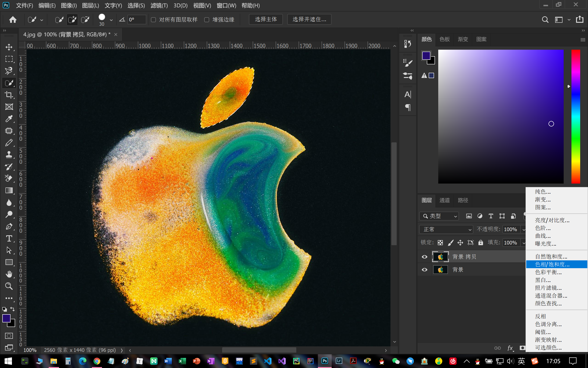This screenshot has width=588, height=368.
Task: Open workspace switcher dropdown arrow
Action: click(569, 20)
